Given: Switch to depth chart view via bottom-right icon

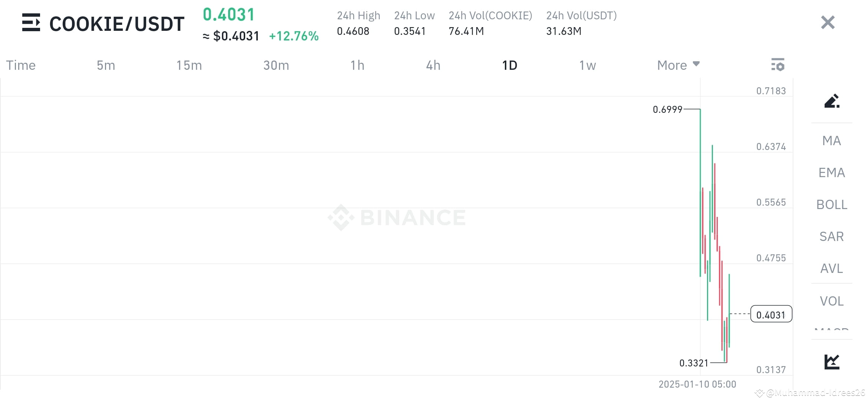Looking at the screenshot, I should click(x=831, y=361).
